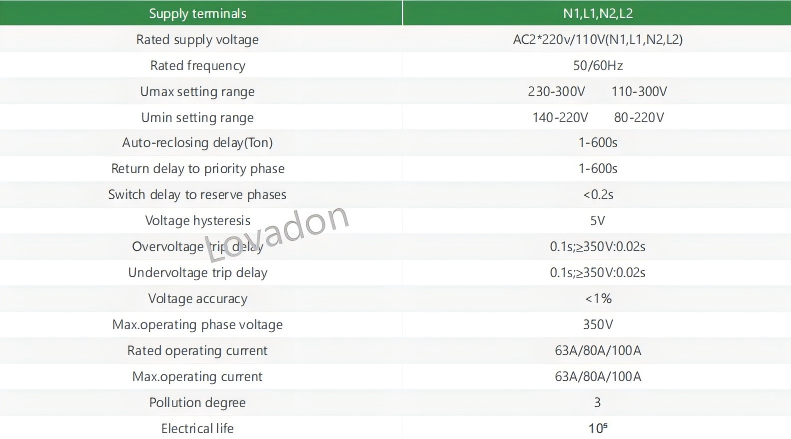Select the 'Voltage accuracy' label
791x439 pixels.
coord(198,299)
